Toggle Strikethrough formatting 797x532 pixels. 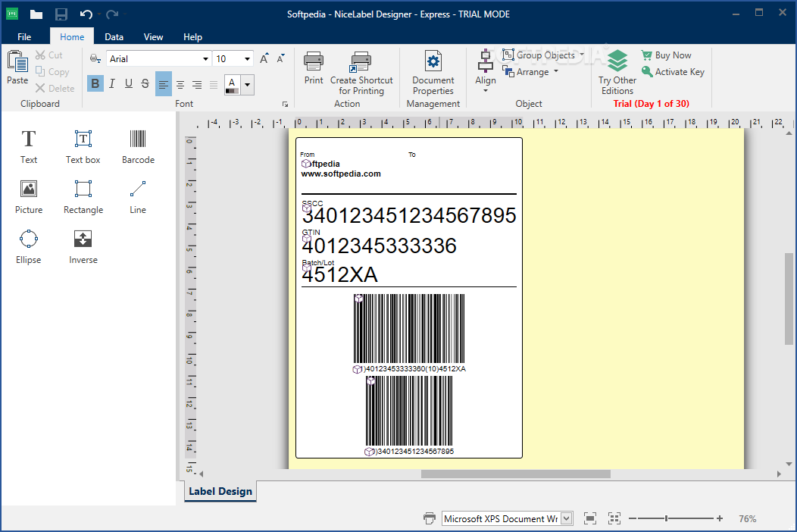point(145,84)
